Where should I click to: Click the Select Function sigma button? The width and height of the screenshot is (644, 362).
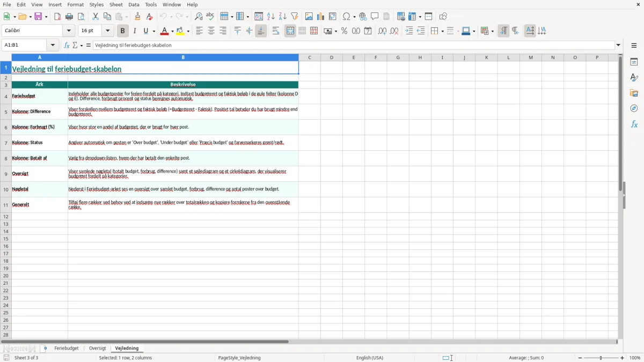pyautogui.click(x=75, y=46)
